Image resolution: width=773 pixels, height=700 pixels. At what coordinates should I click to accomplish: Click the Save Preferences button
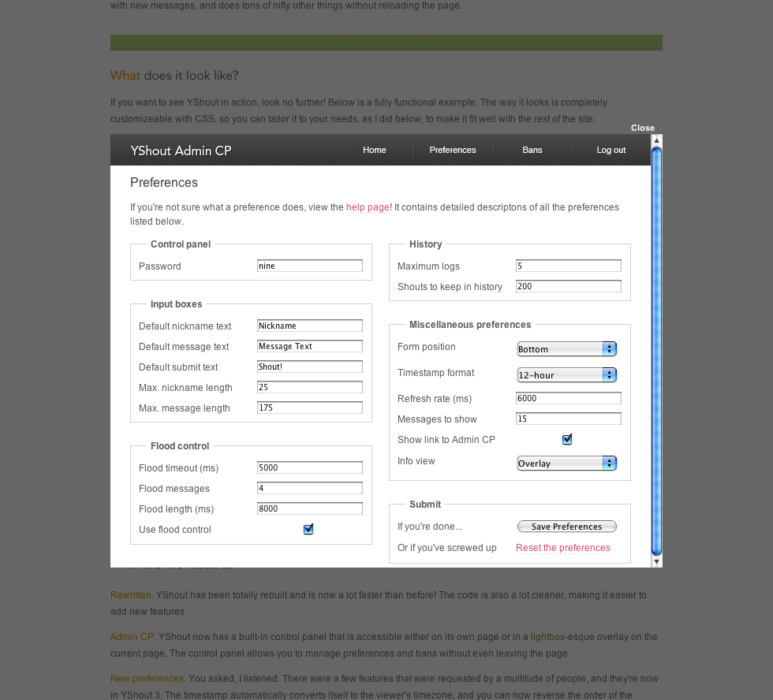coord(567,527)
